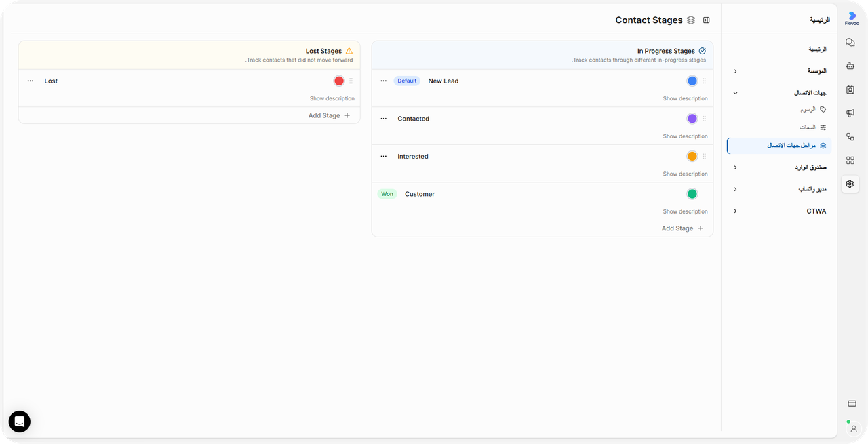
Task: Click the drag handle for Lost stage
Action: (x=351, y=81)
